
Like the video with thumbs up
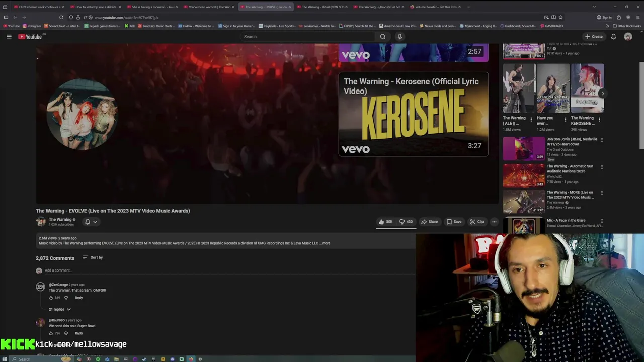pos(386,222)
